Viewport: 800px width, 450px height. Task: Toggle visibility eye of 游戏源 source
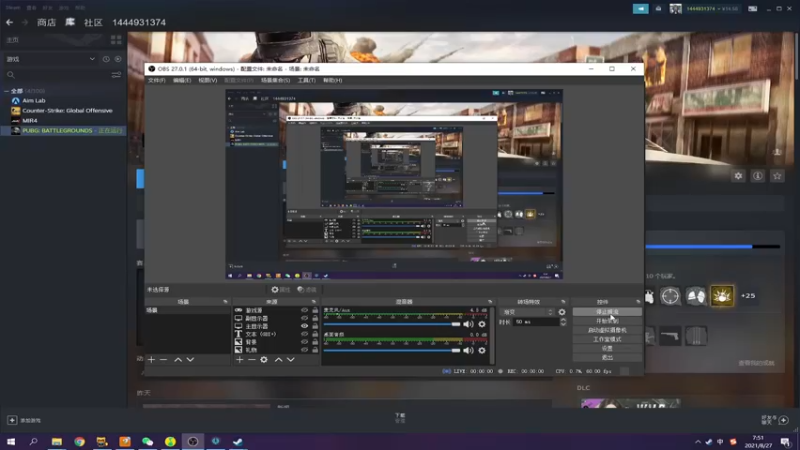tap(305, 310)
